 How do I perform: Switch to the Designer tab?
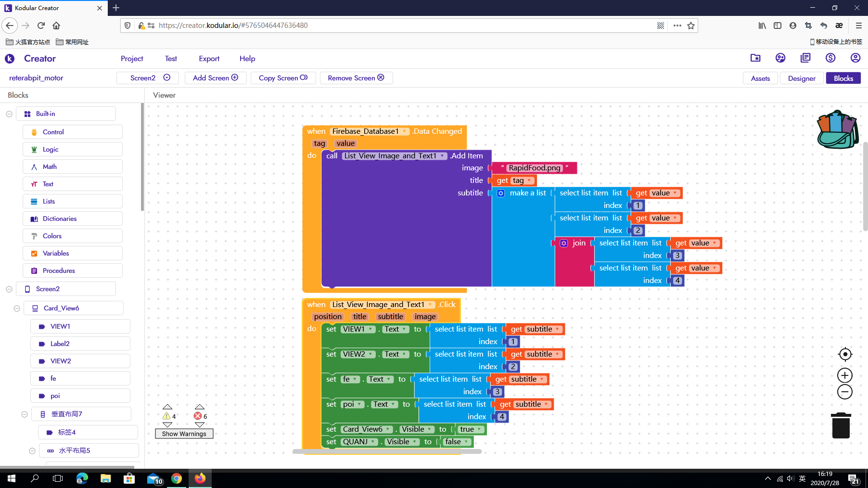[x=801, y=78]
